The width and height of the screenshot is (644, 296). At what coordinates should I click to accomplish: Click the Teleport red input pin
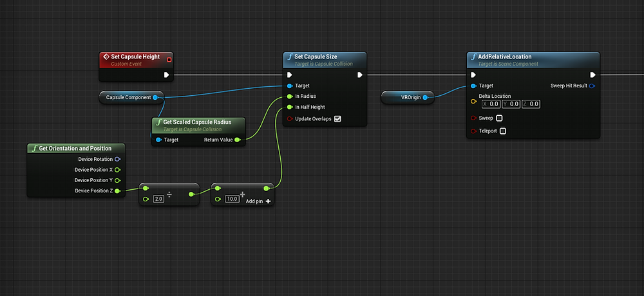[x=473, y=131]
